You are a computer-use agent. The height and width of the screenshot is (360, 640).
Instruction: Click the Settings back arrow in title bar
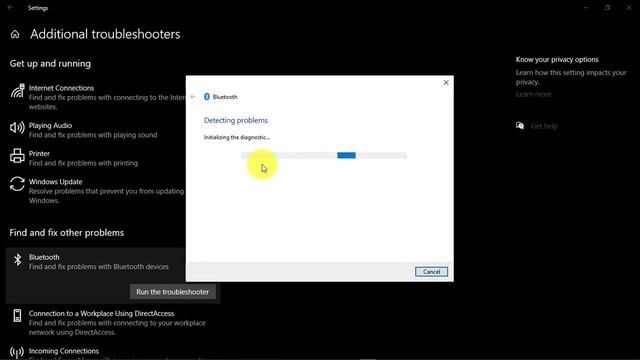click(10, 8)
